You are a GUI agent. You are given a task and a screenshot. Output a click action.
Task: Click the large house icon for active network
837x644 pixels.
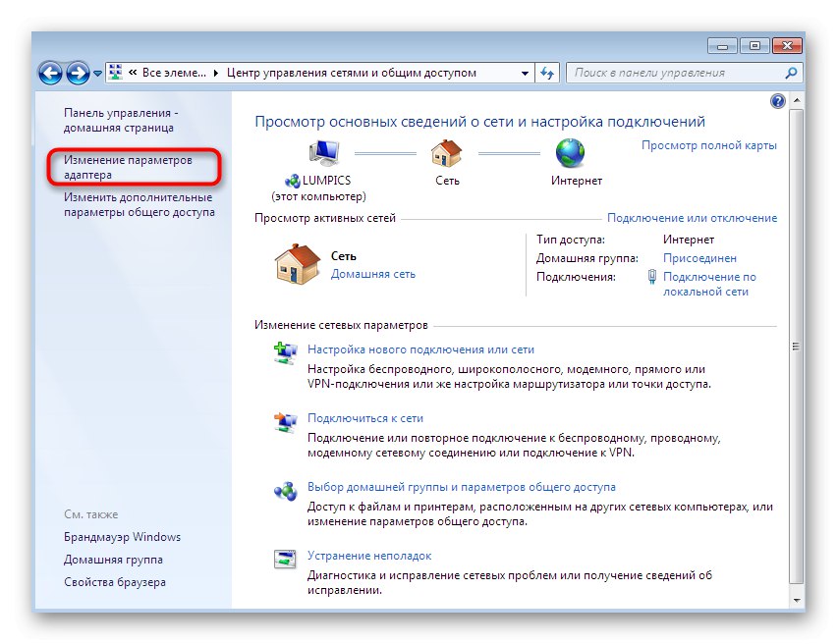click(x=298, y=263)
